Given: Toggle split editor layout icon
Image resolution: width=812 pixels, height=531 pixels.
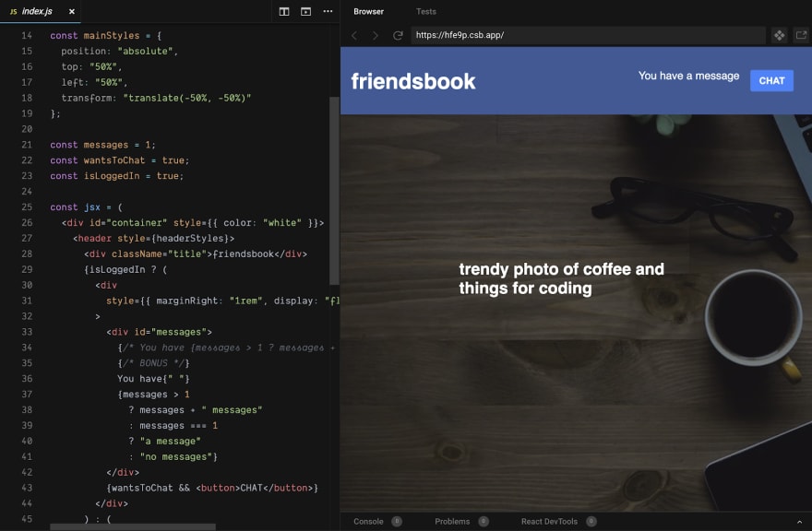Looking at the screenshot, I should (284, 11).
